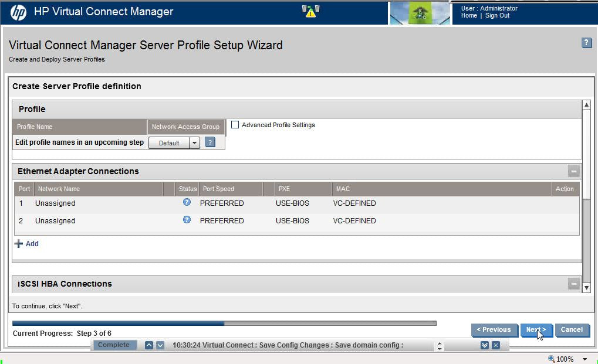Click status icon for port 1

pyautogui.click(x=187, y=202)
